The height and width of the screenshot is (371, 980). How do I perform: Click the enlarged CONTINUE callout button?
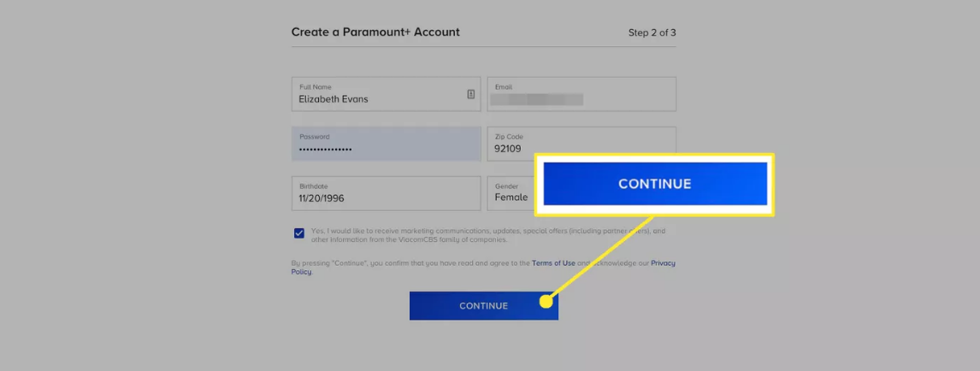(x=655, y=184)
